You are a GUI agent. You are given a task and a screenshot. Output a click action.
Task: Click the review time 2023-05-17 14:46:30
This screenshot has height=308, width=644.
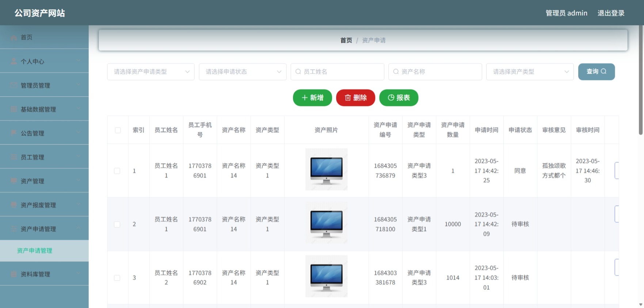tap(587, 171)
